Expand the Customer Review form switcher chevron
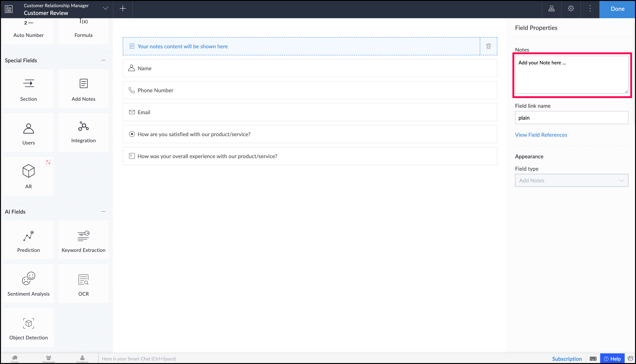 tap(106, 9)
